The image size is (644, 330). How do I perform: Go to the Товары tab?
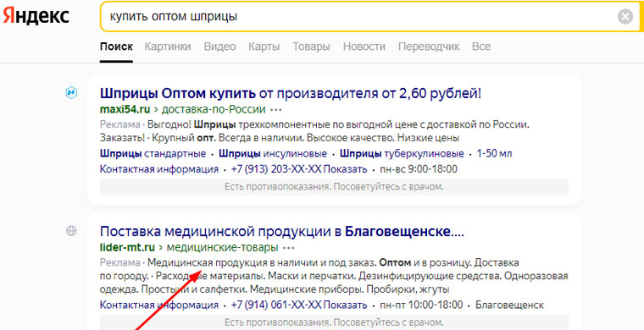(x=311, y=47)
